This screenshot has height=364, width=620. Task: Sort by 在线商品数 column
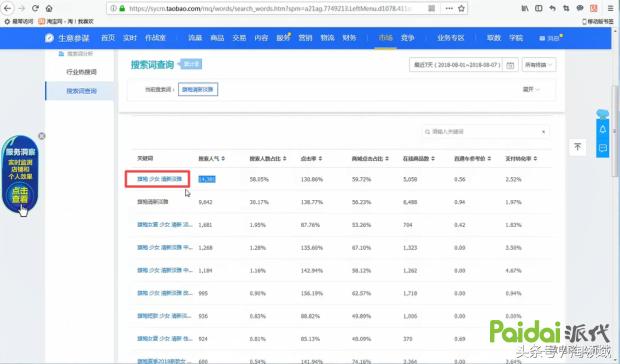tap(419, 158)
